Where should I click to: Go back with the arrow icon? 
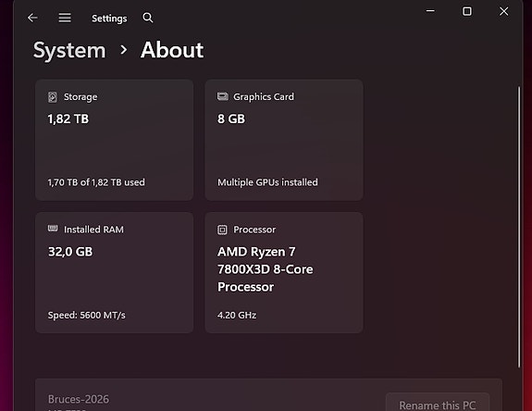(x=32, y=18)
